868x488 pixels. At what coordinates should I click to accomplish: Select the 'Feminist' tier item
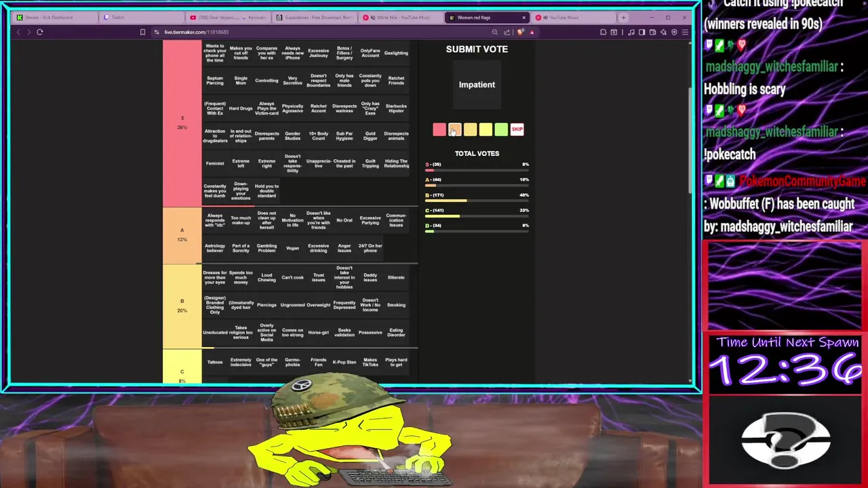pos(215,163)
